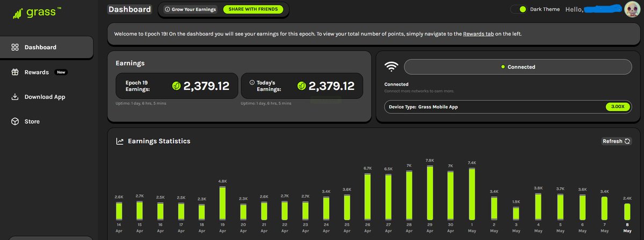This screenshot has width=644, height=240.
Task: Click the Device Type Grass Mobile App field
Action: (x=508, y=107)
